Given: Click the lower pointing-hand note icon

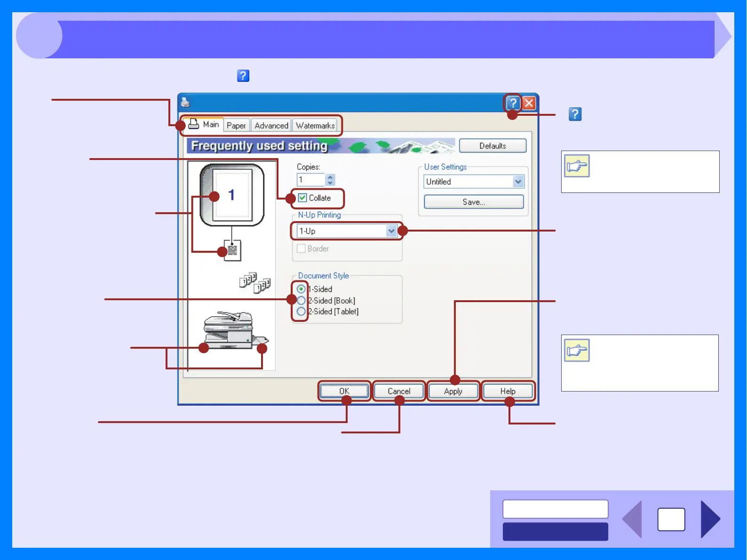Looking at the screenshot, I should point(577,350).
